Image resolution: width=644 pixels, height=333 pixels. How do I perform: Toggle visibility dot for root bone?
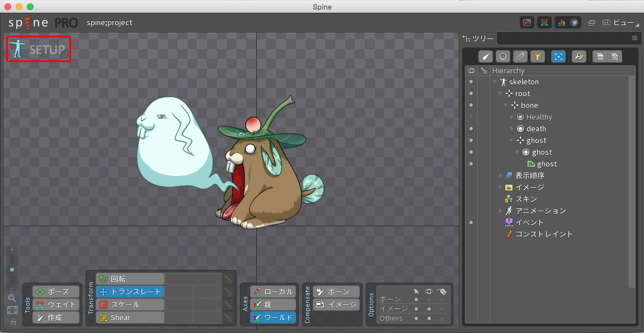point(471,93)
